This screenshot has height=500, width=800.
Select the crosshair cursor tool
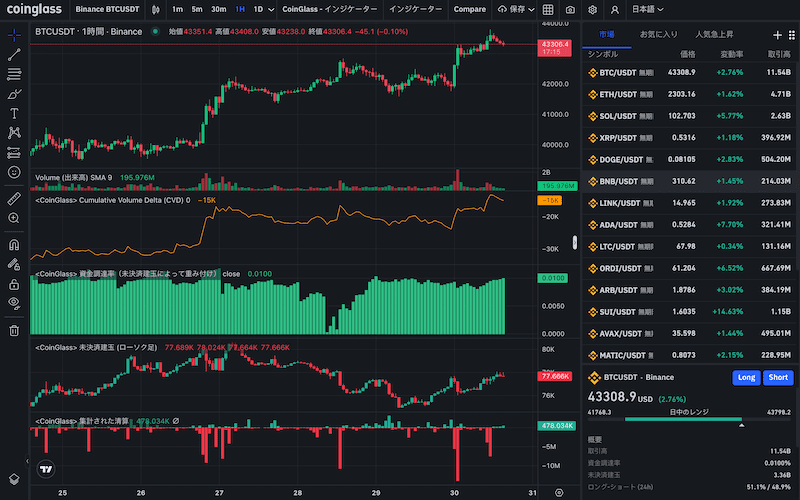pyautogui.click(x=14, y=35)
